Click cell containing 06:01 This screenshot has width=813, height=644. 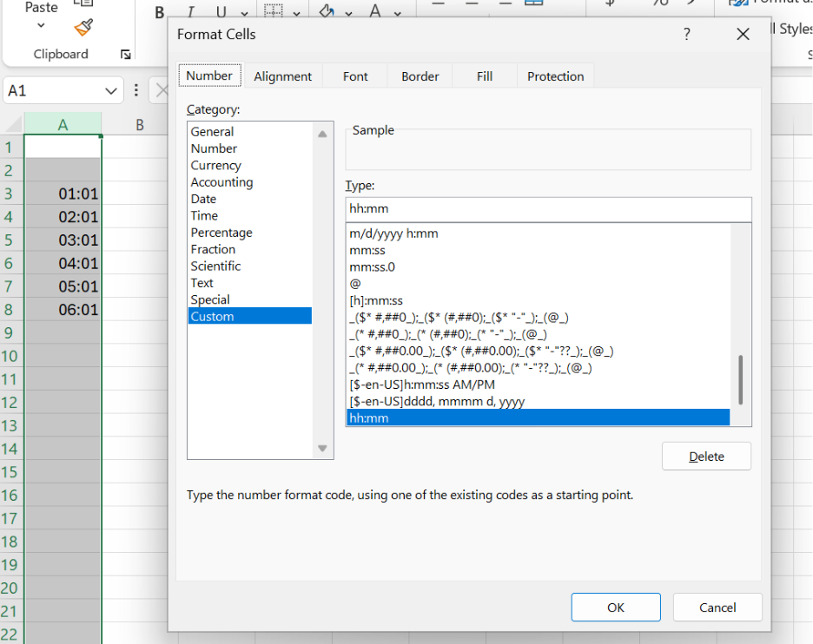pyautogui.click(x=63, y=310)
